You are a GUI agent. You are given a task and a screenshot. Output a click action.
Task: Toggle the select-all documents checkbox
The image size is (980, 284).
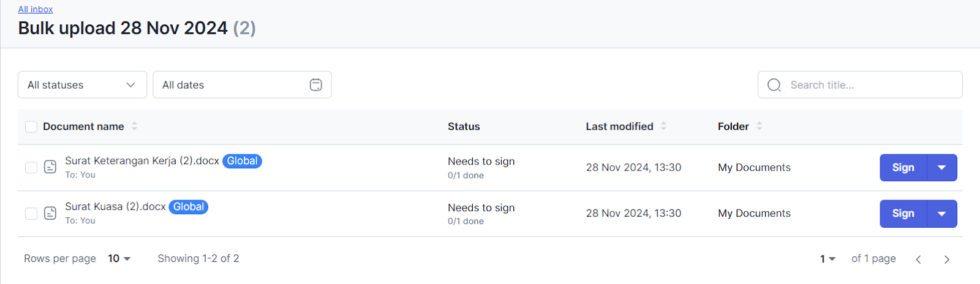point(31,127)
